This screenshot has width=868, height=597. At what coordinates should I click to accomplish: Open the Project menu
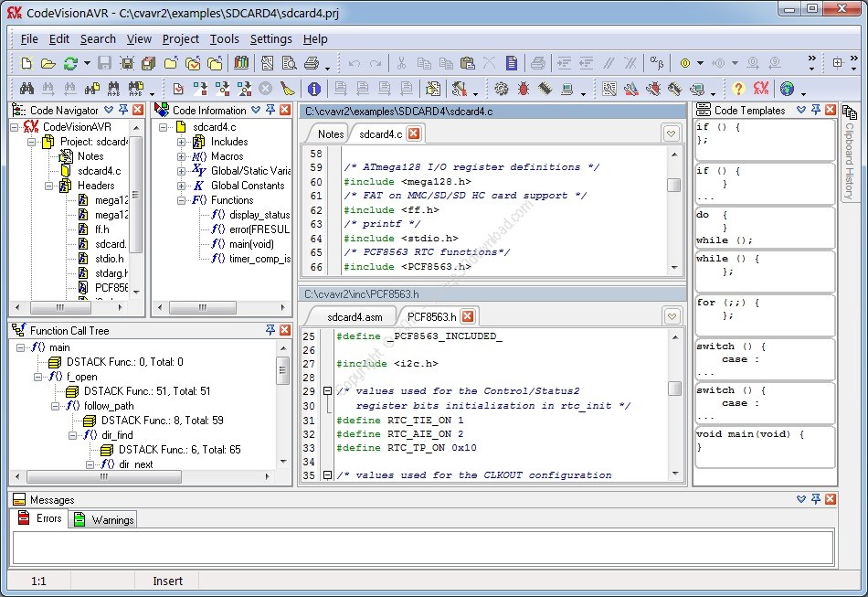pos(181,39)
